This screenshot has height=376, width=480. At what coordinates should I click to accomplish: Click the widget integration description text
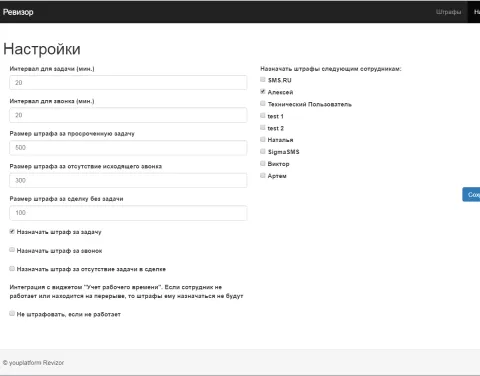pos(126,291)
